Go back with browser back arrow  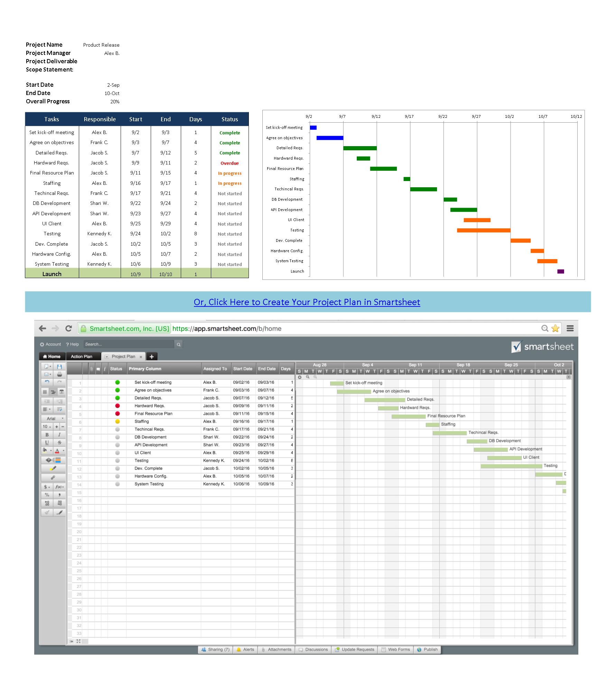pyautogui.click(x=43, y=329)
